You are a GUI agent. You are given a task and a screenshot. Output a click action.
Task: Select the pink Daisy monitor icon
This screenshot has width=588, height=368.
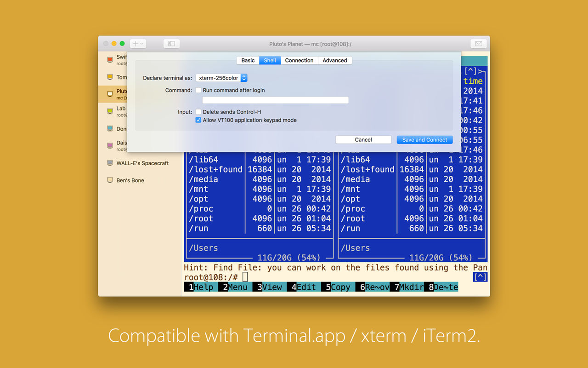coord(110,145)
